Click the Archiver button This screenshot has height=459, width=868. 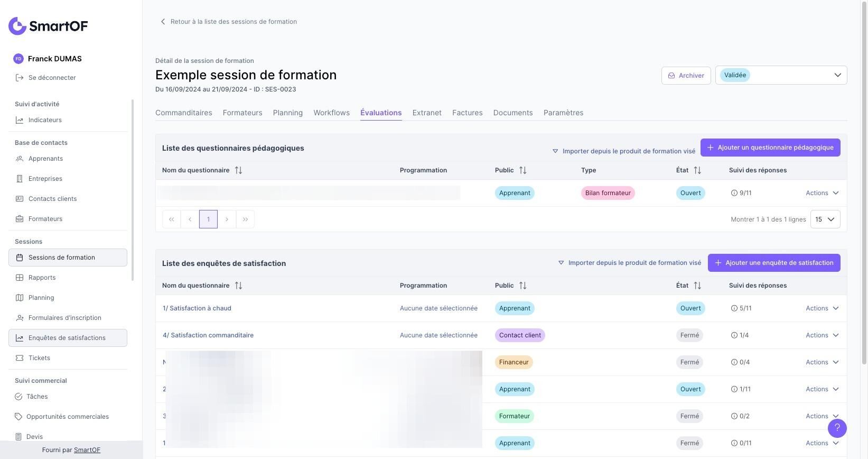(686, 75)
